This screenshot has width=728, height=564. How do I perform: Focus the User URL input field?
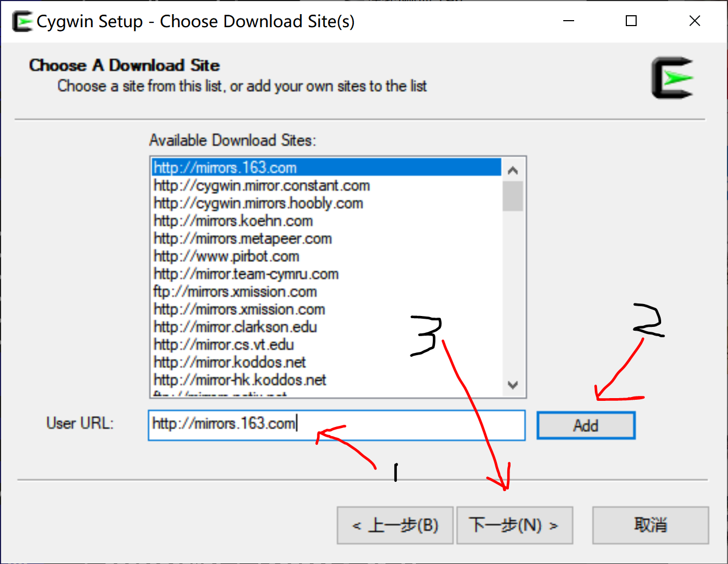tap(337, 425)
